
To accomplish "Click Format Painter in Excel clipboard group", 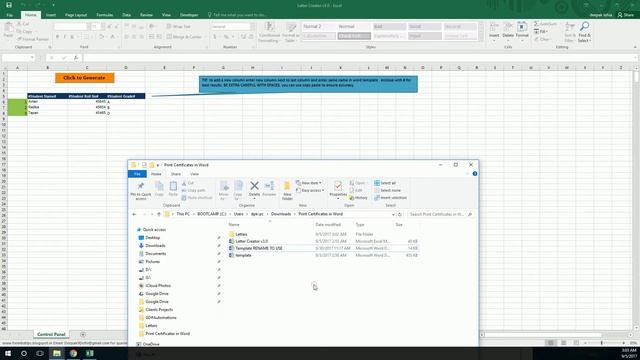I will 33,39.
